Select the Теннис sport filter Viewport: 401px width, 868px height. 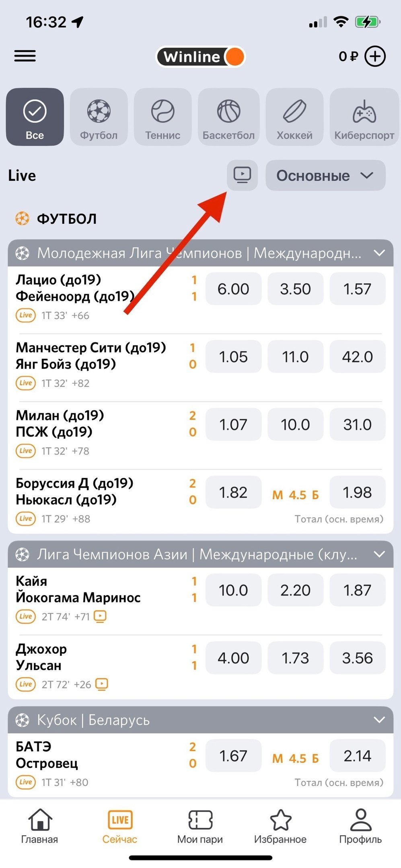[162, 117]
